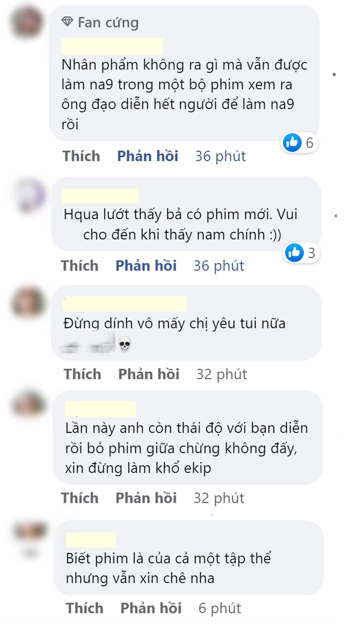
Task: Open avatar beside 'Biết phim là' comment
Action: pos(30,536)
